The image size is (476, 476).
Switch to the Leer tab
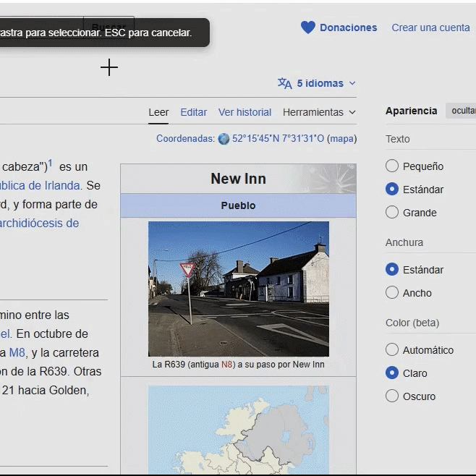point(158,112)
